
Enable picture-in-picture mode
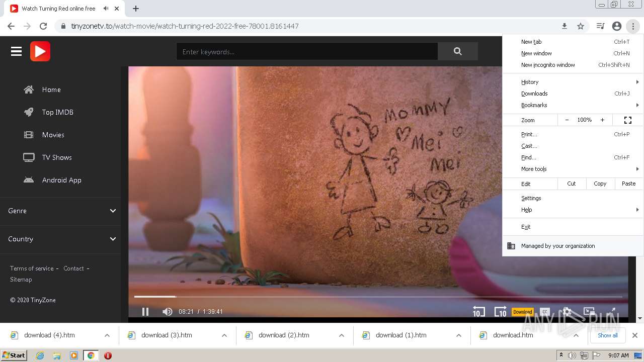coord(589,312)
